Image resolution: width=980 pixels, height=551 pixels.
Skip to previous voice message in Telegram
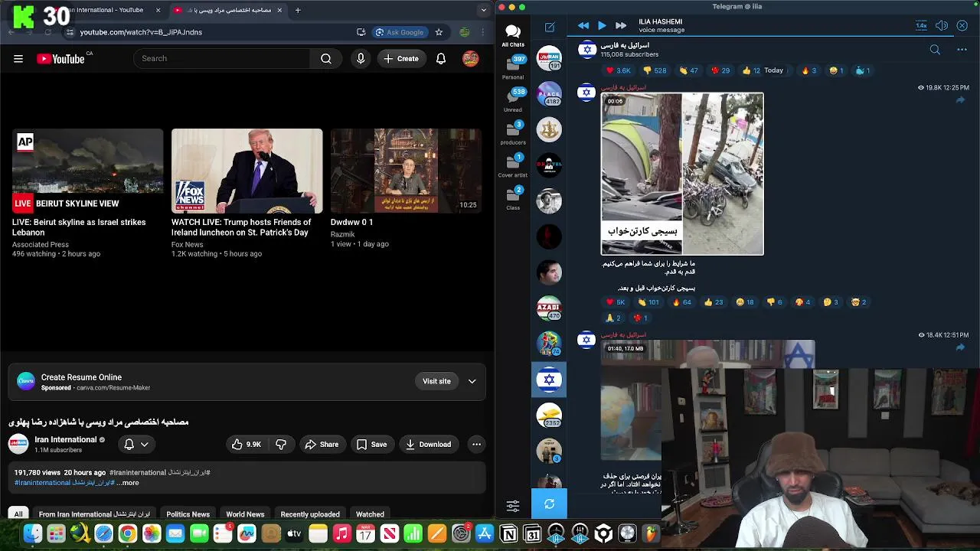583,26
